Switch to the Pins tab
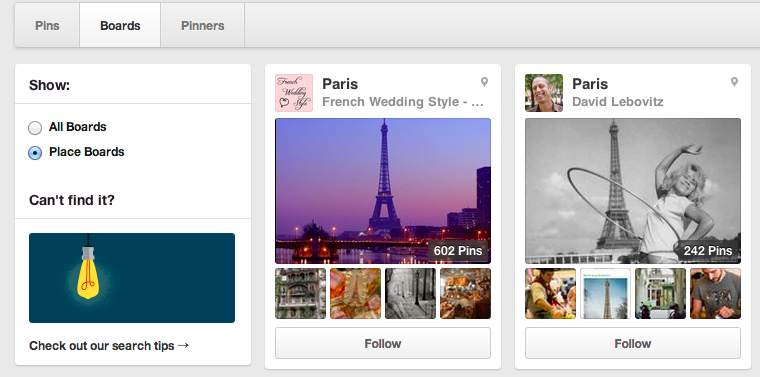The height and width of the screenshot is (377, 760). (x=47, y=26)
